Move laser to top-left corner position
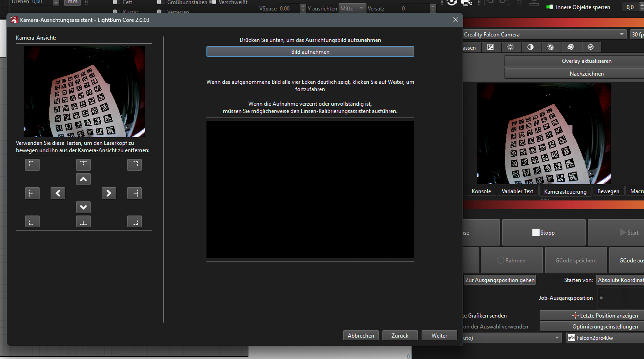Viewport: 644px width, 359px height. 32,165
